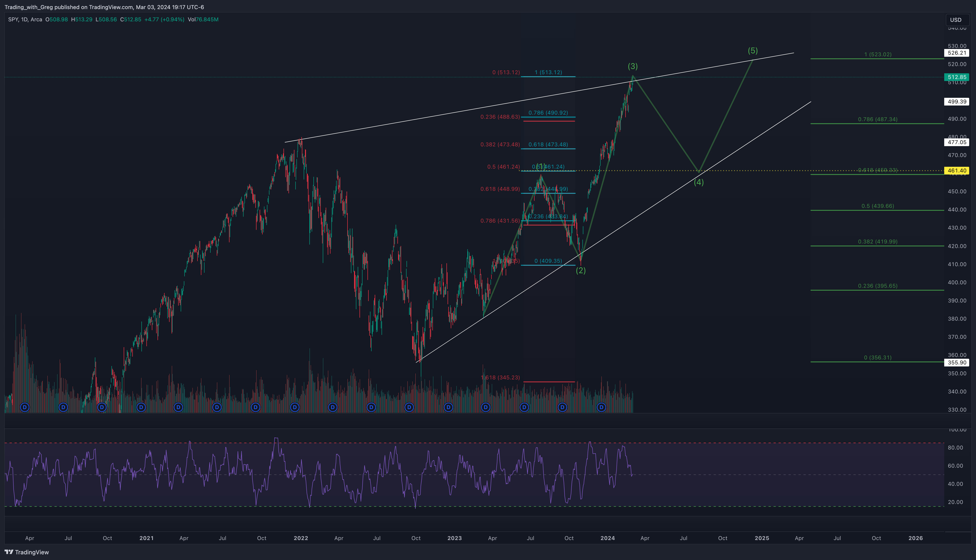The width and height of the screenshot is (976, 560).
Task: Open the March 2023 dividend marker
Action: [x=486, y=407]
